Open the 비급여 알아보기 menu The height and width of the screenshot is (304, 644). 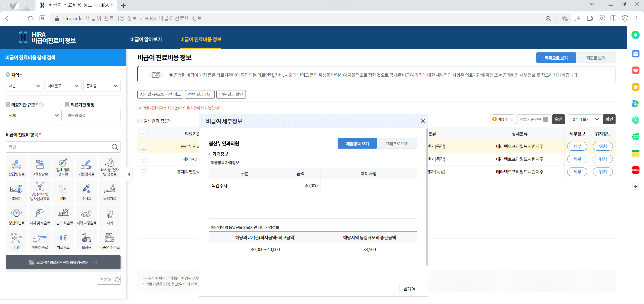pos(146,39)
